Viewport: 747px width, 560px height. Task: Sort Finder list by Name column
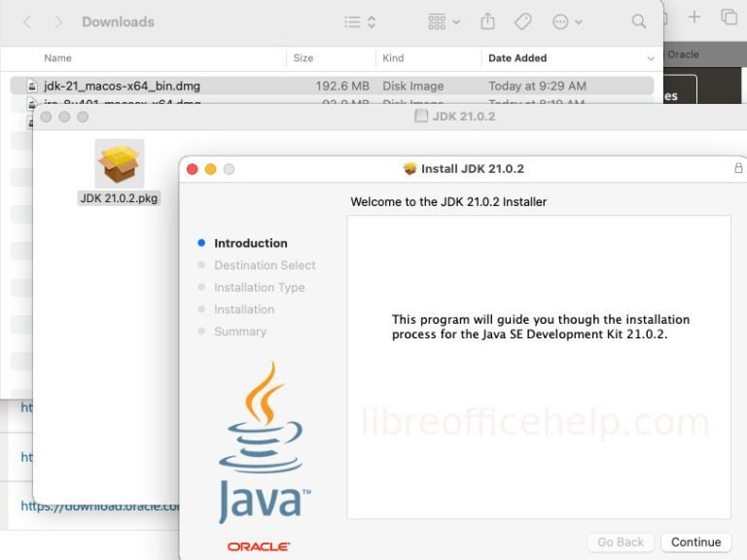(57, 58)
